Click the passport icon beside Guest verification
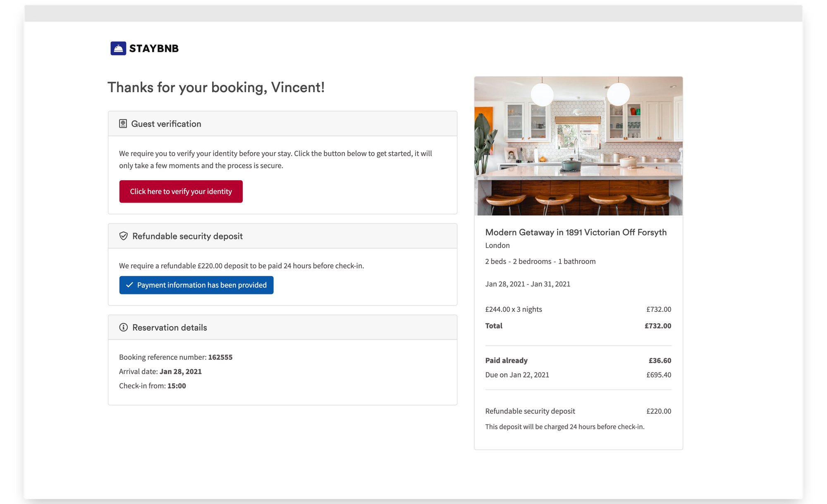 (123, 124)
